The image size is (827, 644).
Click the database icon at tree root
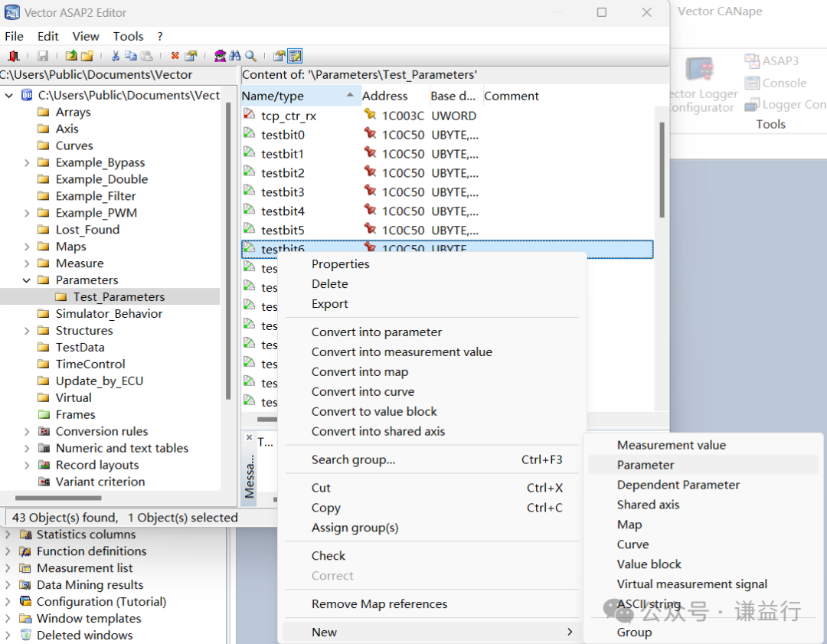(26, 95)
